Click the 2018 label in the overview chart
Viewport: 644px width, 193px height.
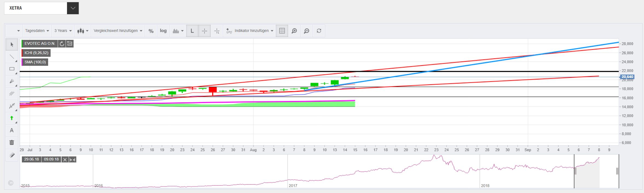coord(485,186)
